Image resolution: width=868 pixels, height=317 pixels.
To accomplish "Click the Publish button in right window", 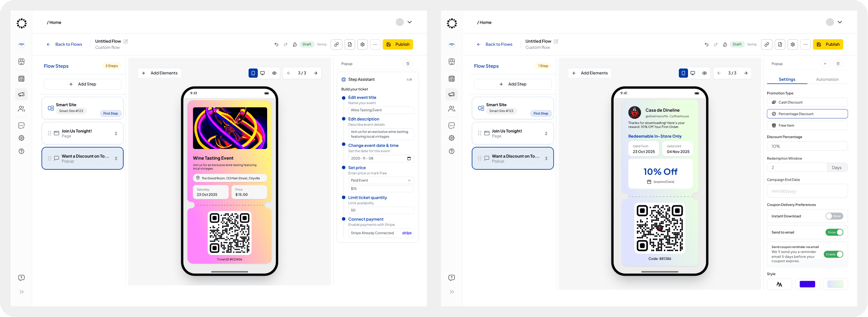I will 828,44.
